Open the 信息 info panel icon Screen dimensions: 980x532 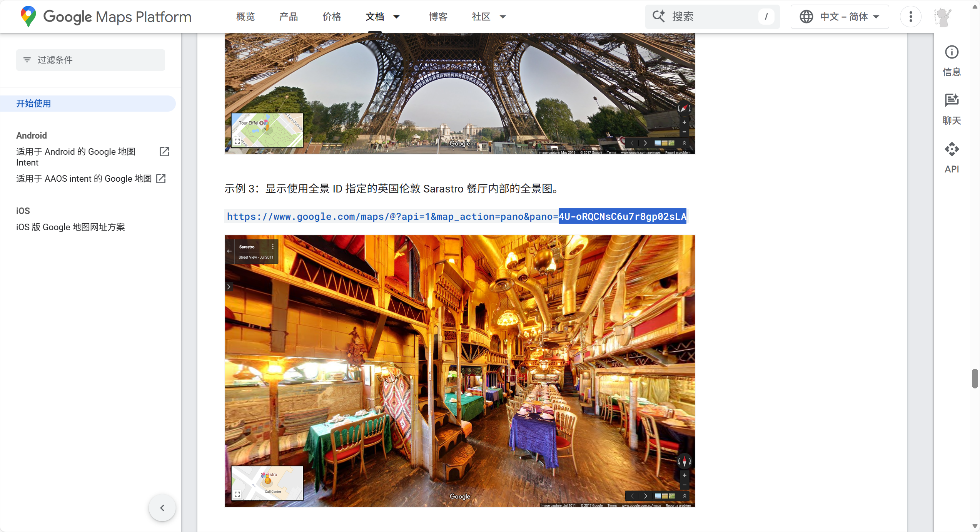pos(952,52)
